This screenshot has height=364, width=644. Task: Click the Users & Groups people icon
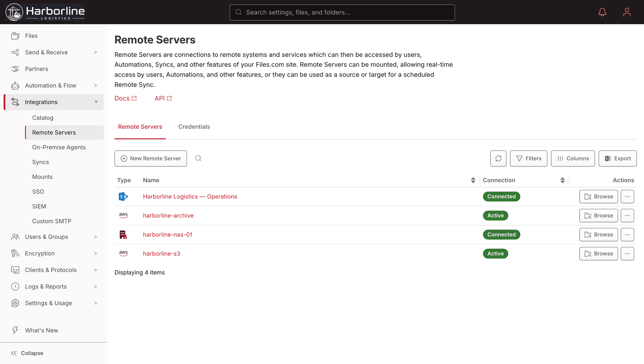[x=15, y=237]
